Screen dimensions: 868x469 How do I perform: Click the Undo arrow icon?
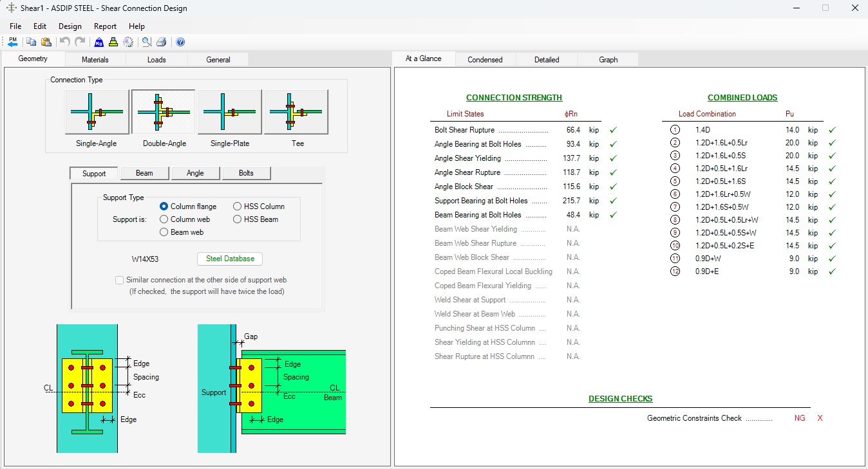pyautogui.click(x=64, y=42)
